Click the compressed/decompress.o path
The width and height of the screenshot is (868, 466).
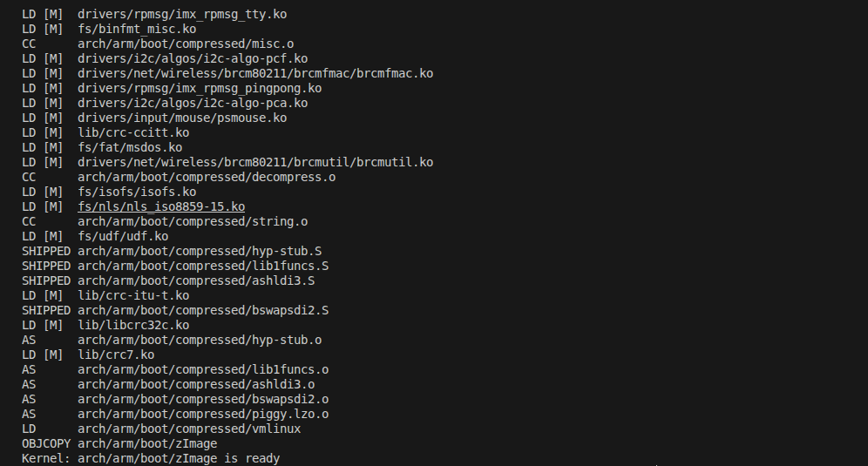coord(207,177)
